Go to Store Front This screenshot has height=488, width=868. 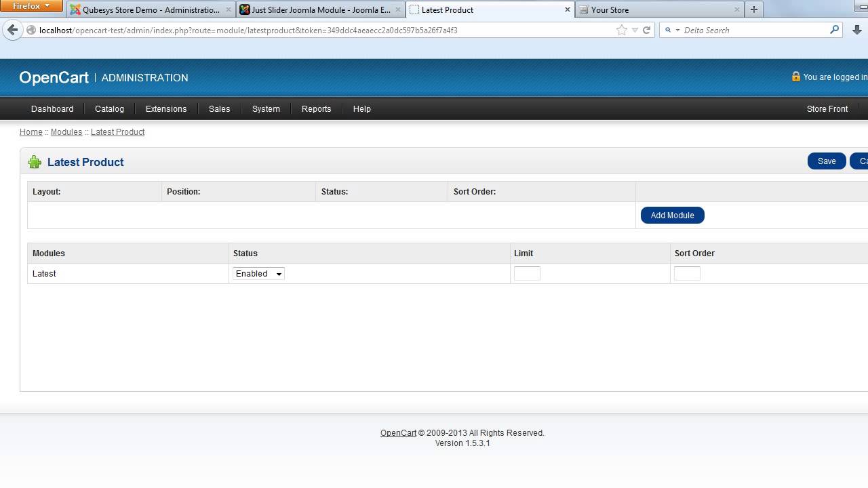(x=827, y=108)
